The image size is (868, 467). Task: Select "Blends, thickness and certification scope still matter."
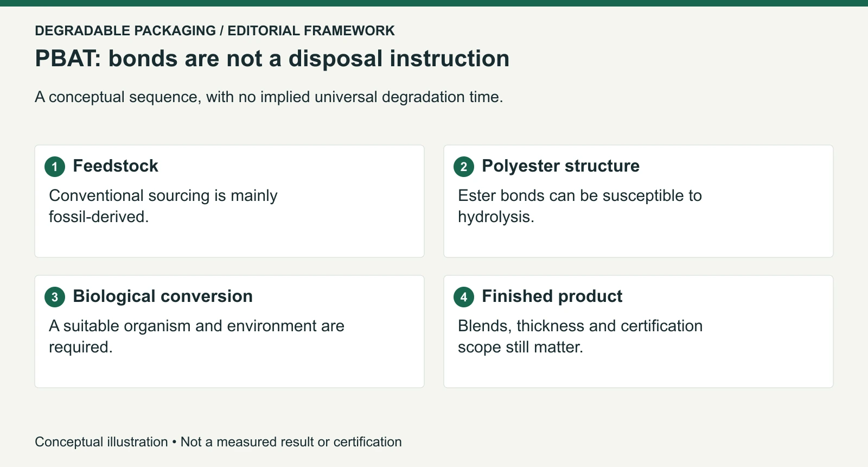point(580,336)
